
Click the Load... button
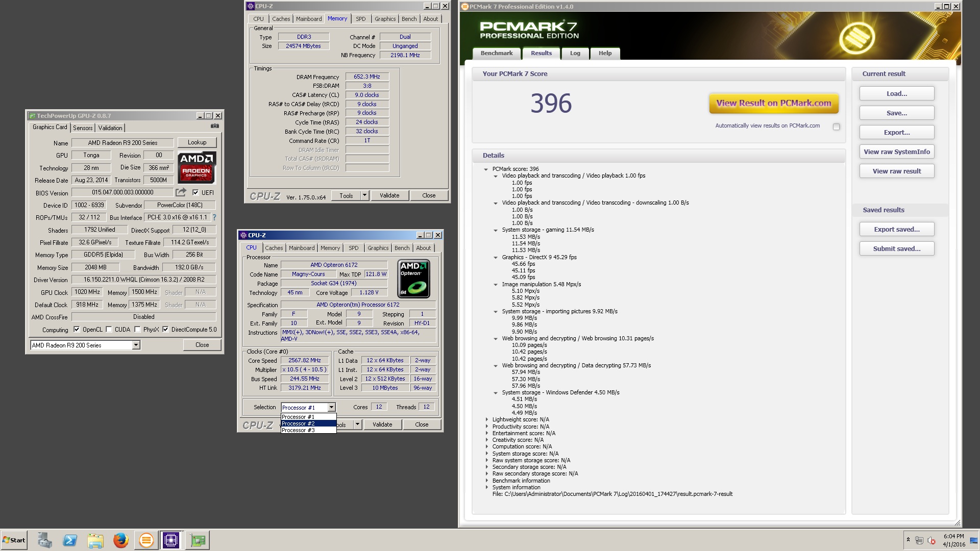897,93
